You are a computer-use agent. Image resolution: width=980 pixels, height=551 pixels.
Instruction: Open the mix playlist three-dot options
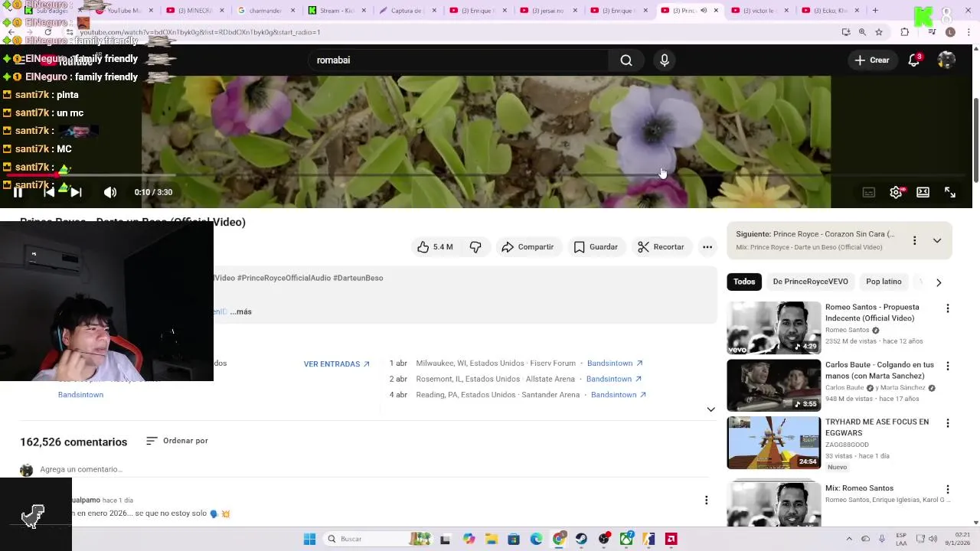click(x=914, y=240)
